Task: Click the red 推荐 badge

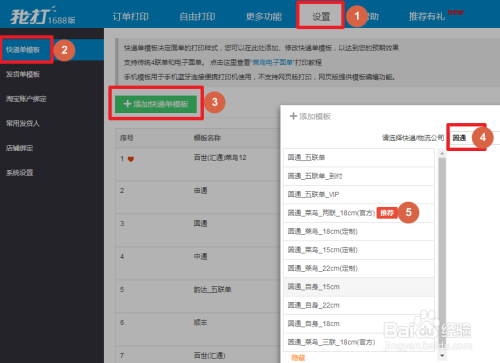Action: [x=387, y=213]
